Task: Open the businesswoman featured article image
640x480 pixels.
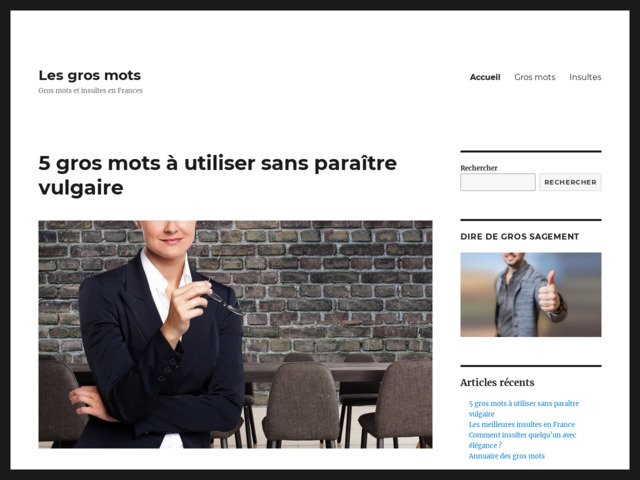Action: [235, 334]
